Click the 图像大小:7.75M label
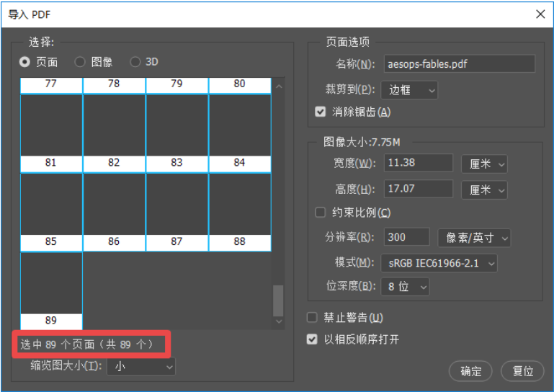The image size is (554, 392). point(362,142)
